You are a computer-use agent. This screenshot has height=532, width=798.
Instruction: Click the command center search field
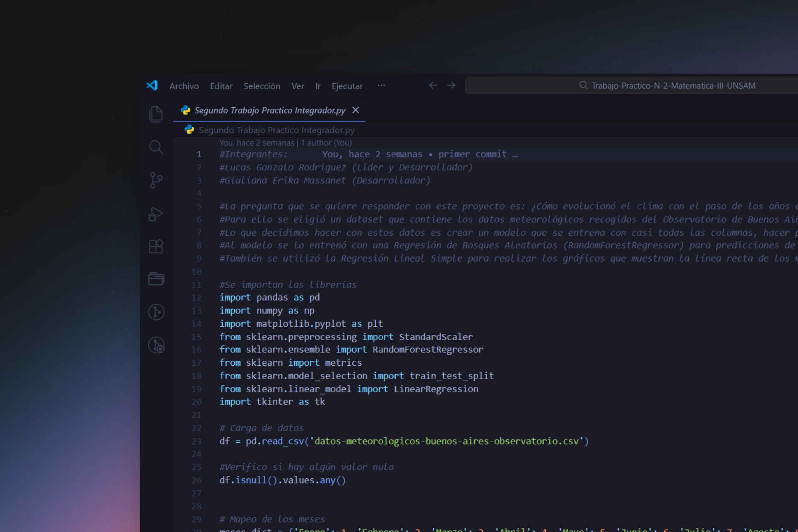(631, 86)
